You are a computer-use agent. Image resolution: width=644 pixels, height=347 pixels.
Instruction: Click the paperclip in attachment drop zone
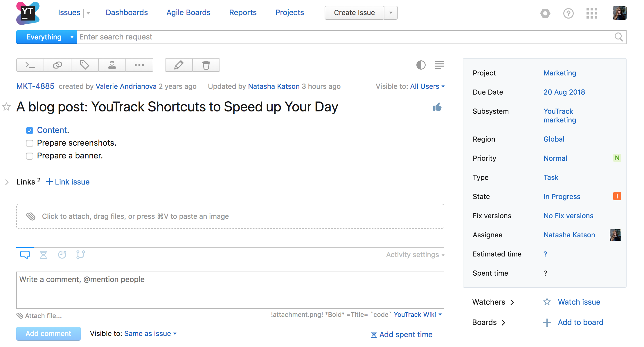coord(31,216)
